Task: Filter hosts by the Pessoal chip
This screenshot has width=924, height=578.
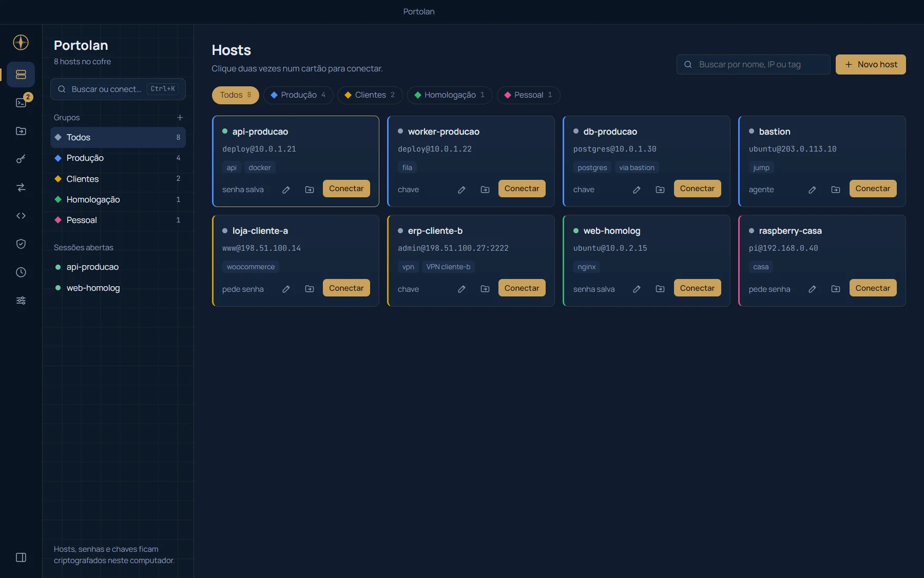Action: point(528,95)
